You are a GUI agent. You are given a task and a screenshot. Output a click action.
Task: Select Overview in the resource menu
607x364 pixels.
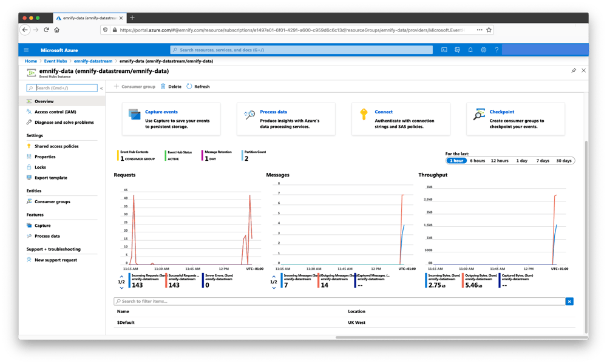point(62,101)
